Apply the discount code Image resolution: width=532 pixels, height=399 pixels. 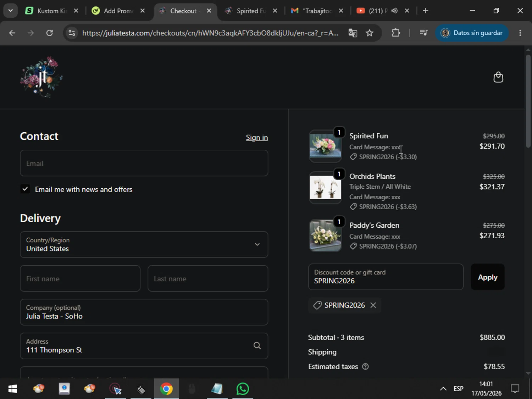pos(488,277)
